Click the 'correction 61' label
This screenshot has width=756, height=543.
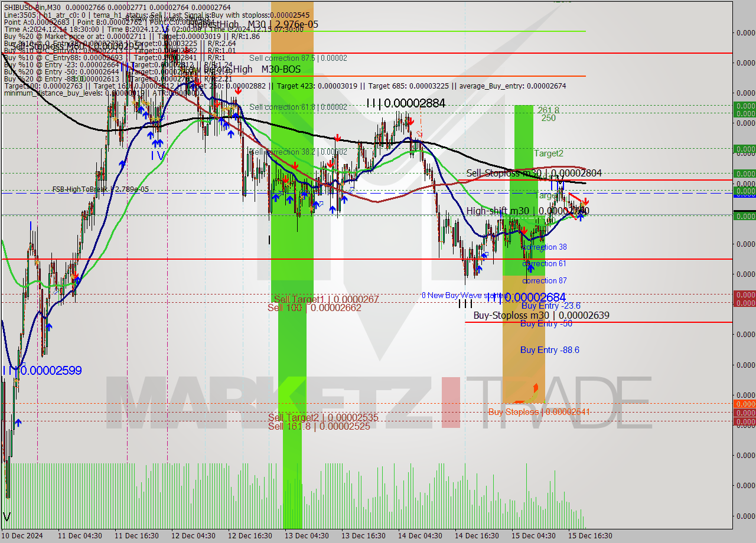click(x=544, y=264)
